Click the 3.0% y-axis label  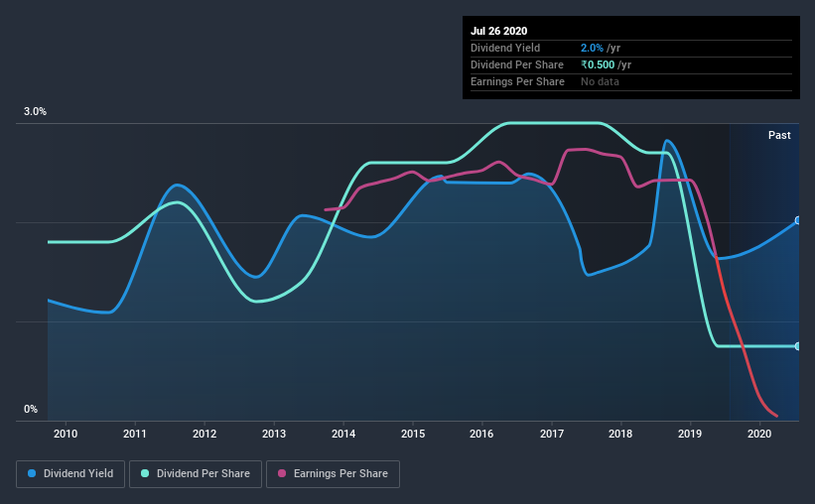pyautogui.click(x=35, y=112)
